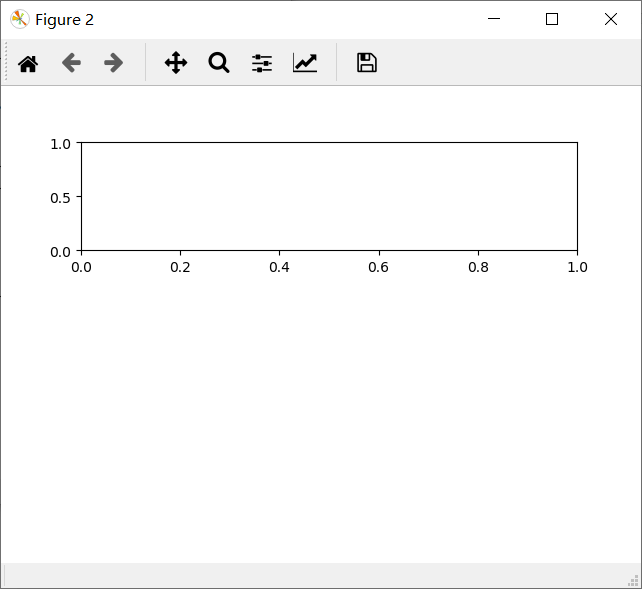Click the y-axis label 0.5

60,198
